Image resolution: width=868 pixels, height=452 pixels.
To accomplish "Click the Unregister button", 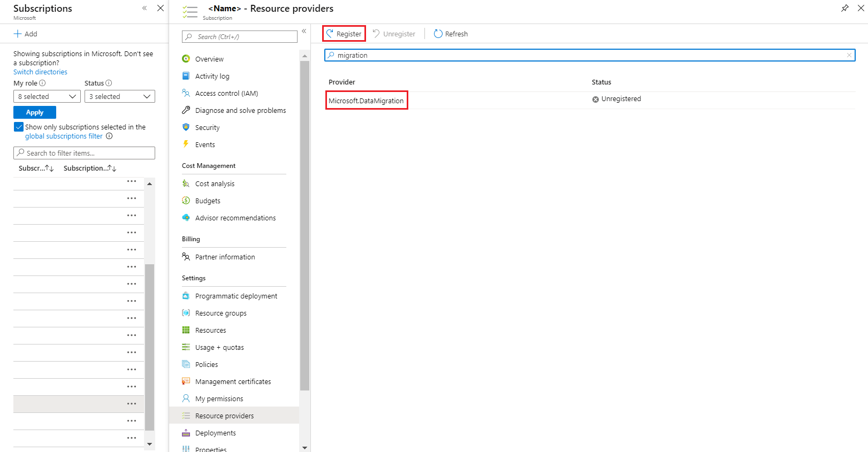I will 394,34.
